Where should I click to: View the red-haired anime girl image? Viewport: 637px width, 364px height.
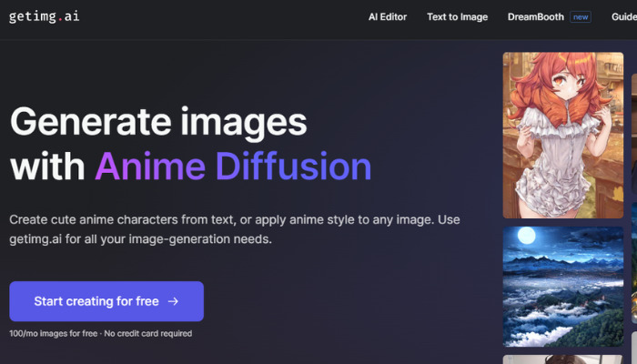click(x=562, y=135)
